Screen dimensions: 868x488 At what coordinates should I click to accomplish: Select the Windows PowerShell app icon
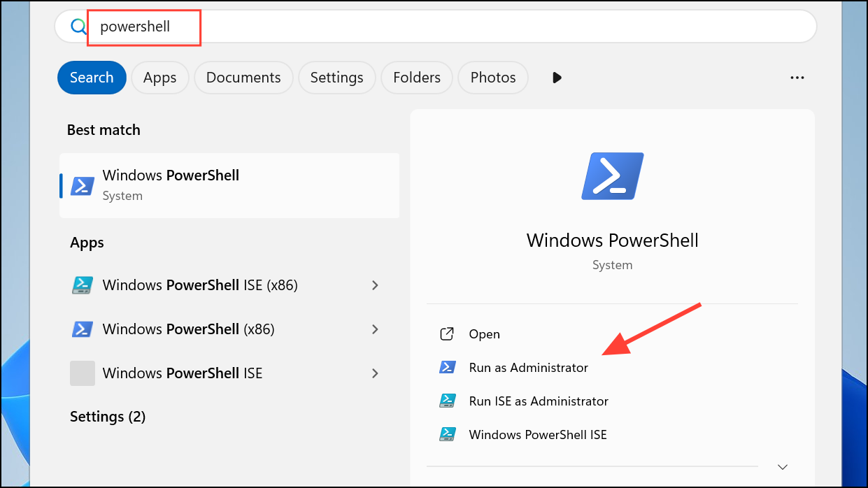82,185
